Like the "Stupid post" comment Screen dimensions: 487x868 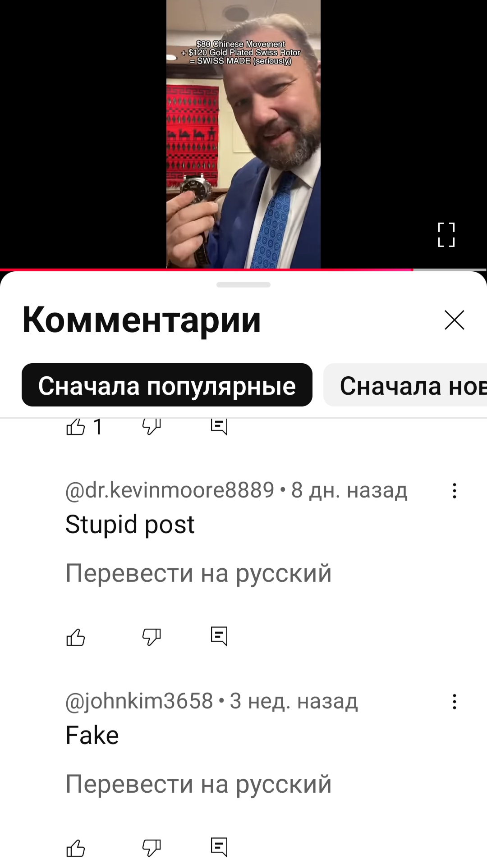76,637
